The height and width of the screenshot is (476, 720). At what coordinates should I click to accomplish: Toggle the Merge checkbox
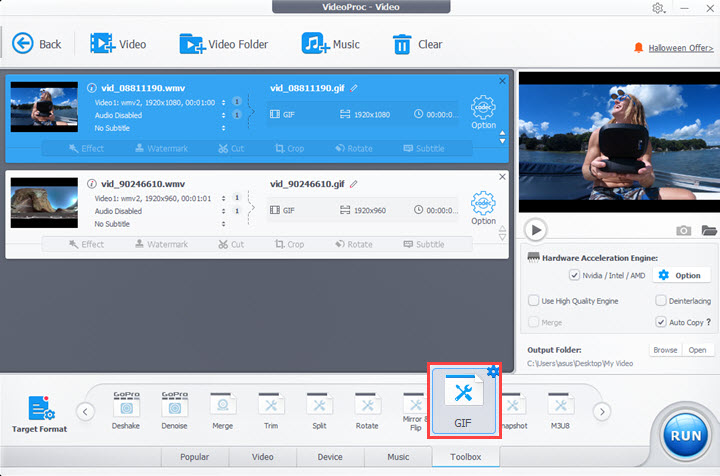point(533,322)
